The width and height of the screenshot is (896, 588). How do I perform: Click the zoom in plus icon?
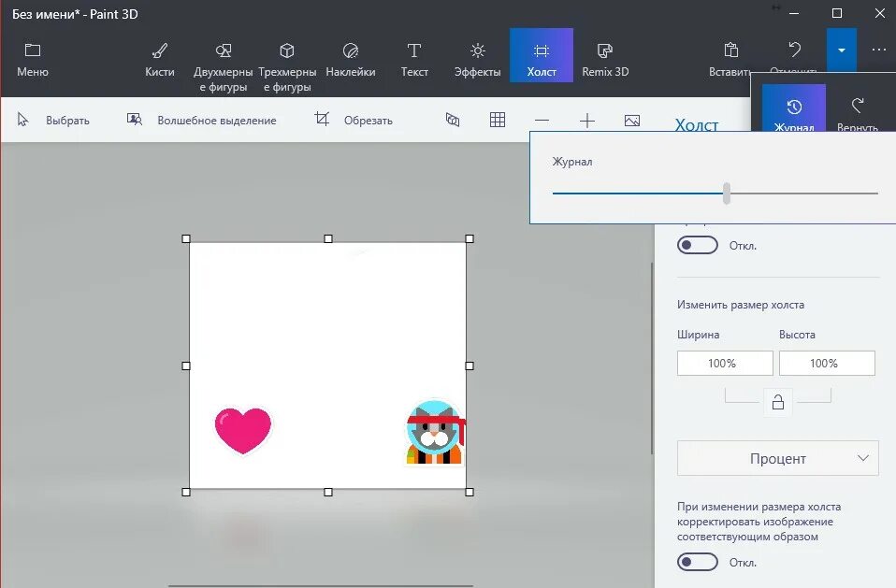(x=586, y=120)
